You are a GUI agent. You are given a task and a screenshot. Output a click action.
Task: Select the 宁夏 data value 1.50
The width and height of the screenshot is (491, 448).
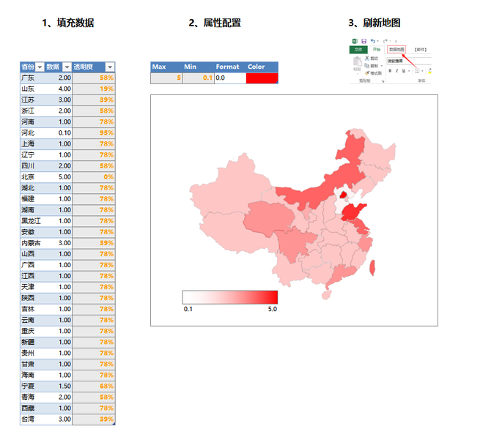coord(59,386)
